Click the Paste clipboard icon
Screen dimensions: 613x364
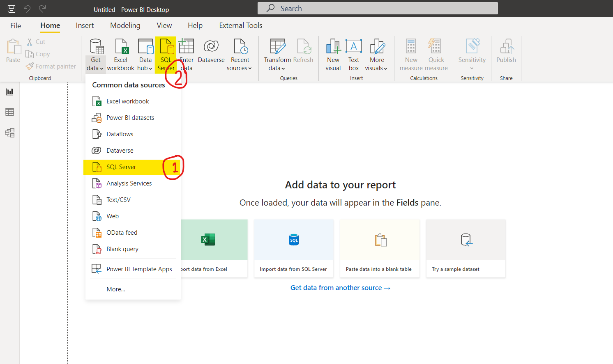13,47
